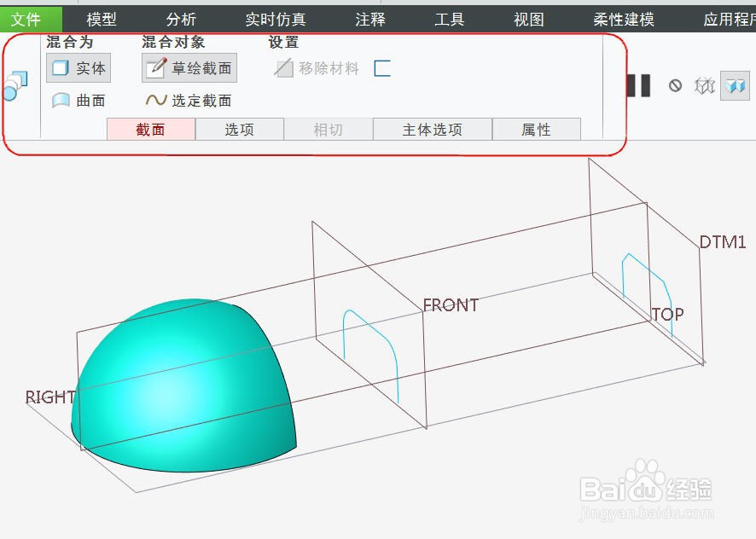
Task: Switch to the 工具 ribbon tab
Action: point(450,20)
